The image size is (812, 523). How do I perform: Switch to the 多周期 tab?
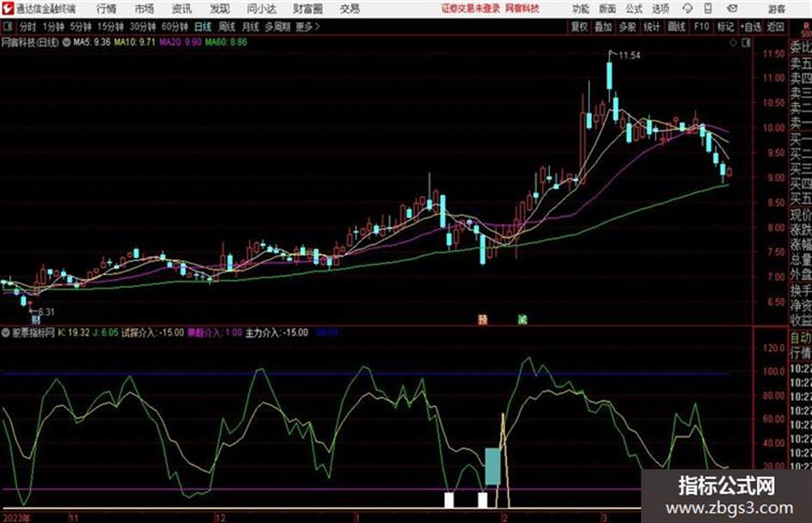278,27
